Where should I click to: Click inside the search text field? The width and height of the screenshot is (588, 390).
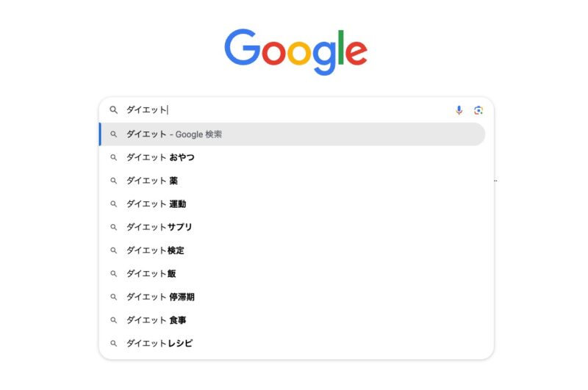click(x=287, y=109)
